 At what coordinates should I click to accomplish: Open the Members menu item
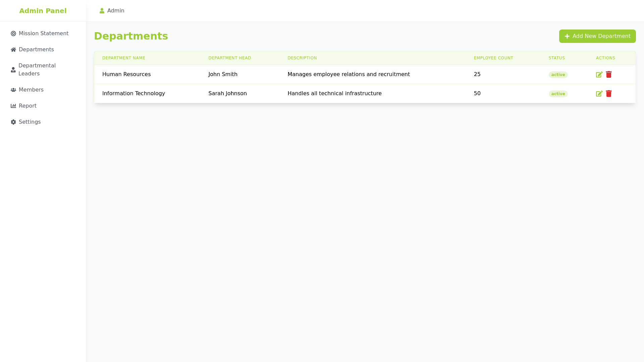click(x=31, y=90)
